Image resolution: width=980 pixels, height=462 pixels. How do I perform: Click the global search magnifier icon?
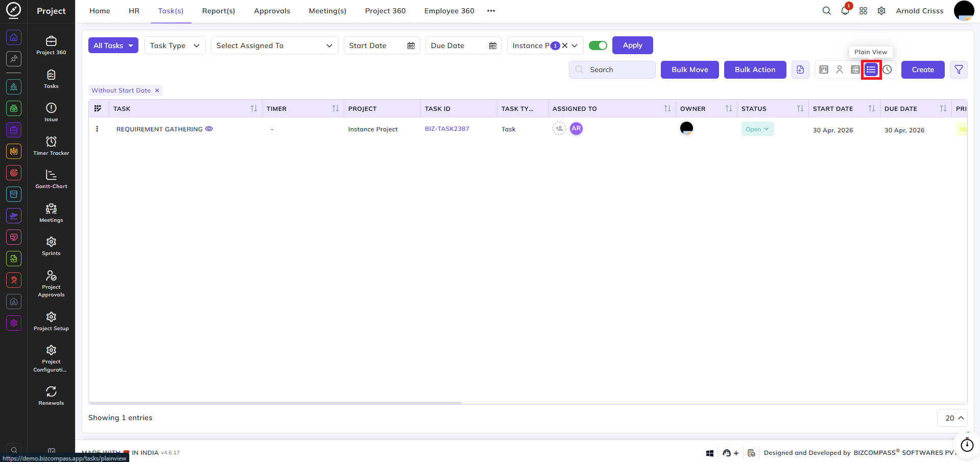826,11
